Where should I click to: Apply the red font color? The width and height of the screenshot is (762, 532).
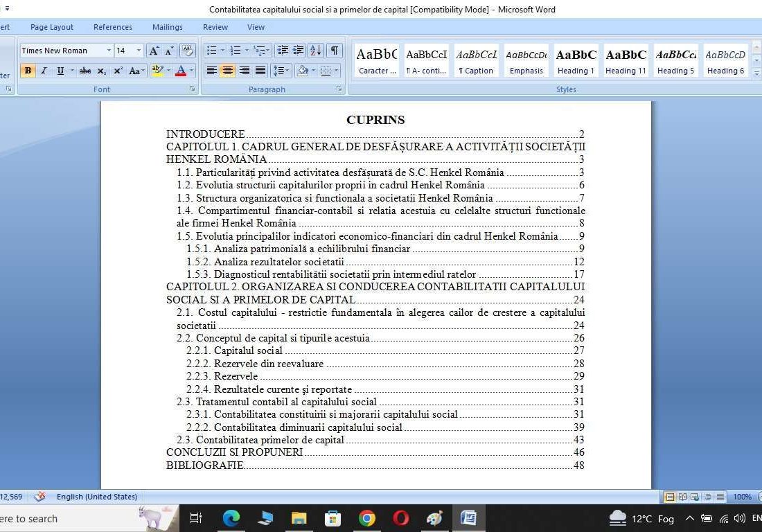click(x=181, y=71)
